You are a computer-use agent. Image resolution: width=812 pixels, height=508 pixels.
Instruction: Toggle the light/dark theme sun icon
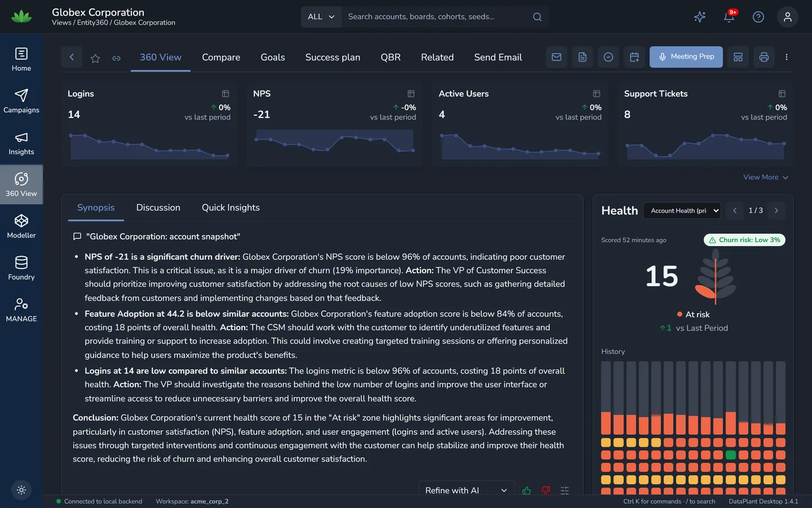pos(21,490)
